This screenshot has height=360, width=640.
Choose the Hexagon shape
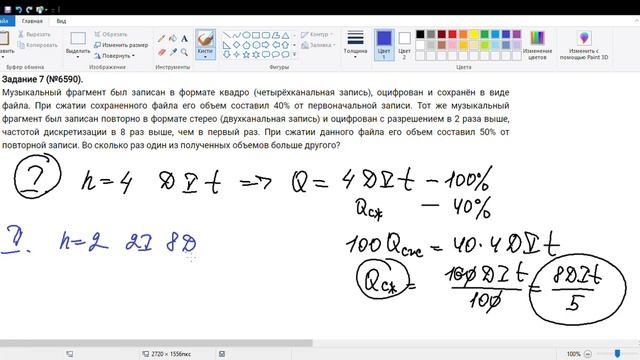tap(256, 45)
